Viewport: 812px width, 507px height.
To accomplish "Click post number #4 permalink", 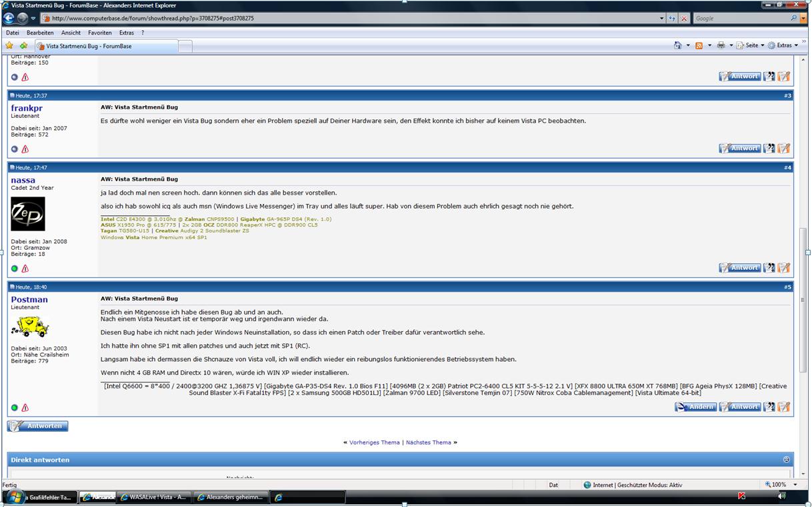I will tap(787, 167).
